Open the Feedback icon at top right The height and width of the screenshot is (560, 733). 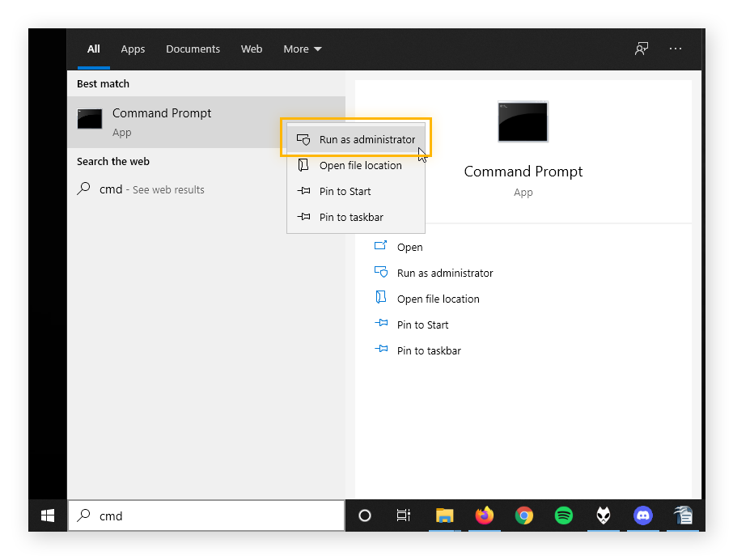[x=641, y=49]
